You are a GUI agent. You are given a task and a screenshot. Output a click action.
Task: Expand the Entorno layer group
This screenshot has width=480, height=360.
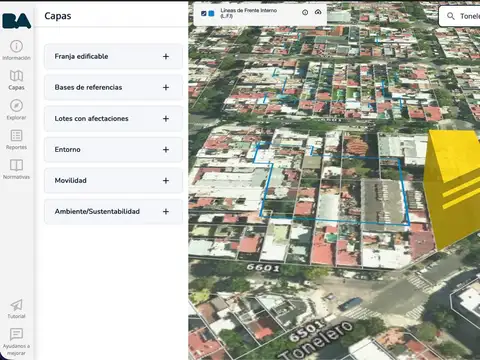113,149
